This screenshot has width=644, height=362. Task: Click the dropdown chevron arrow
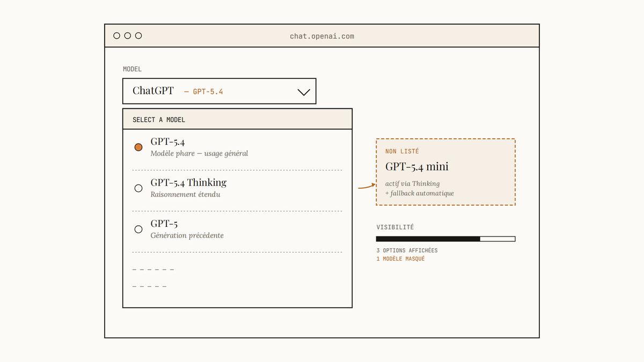pyautogui.click(x=304, y=92)
